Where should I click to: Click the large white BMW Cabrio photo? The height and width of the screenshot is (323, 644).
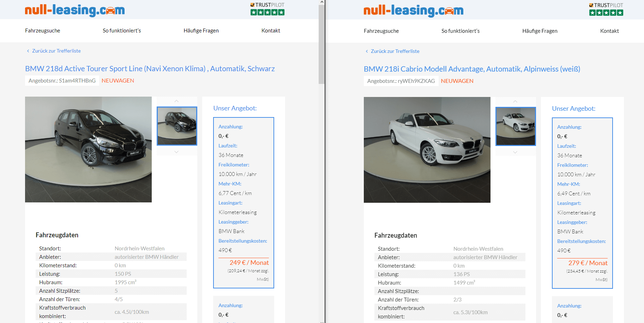tap(427, 150)
